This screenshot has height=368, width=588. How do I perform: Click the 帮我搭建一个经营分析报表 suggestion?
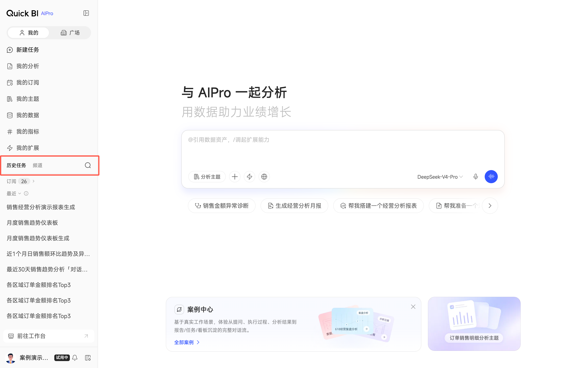pos(378,206)
